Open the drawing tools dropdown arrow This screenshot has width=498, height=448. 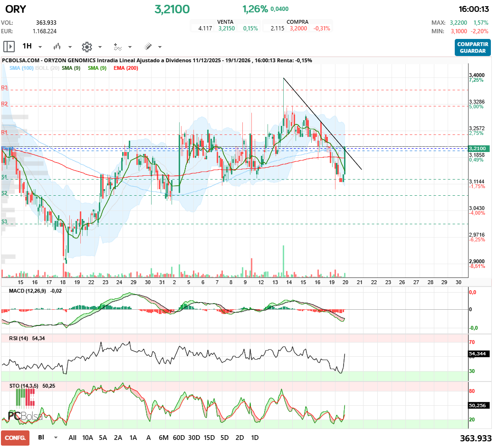click(159, 47)
